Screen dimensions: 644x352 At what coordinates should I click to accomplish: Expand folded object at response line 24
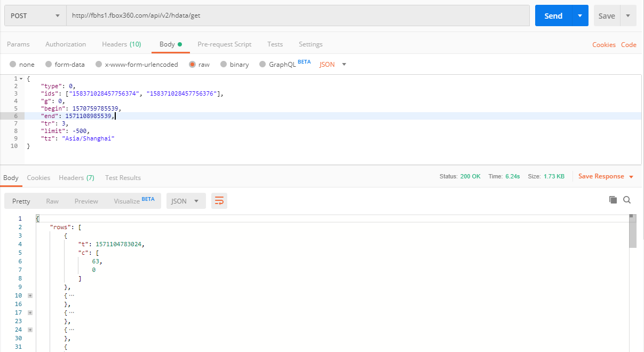pyautogui.click(x=30, y=330)
